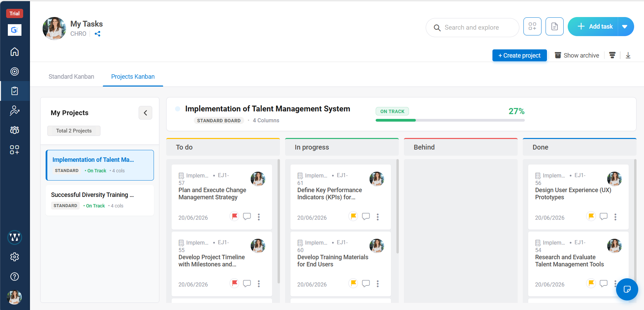Open comments on EJ1-57 card
Image resolution: width=644 pixels, height=310 pixels.
[x=247, y=217]
